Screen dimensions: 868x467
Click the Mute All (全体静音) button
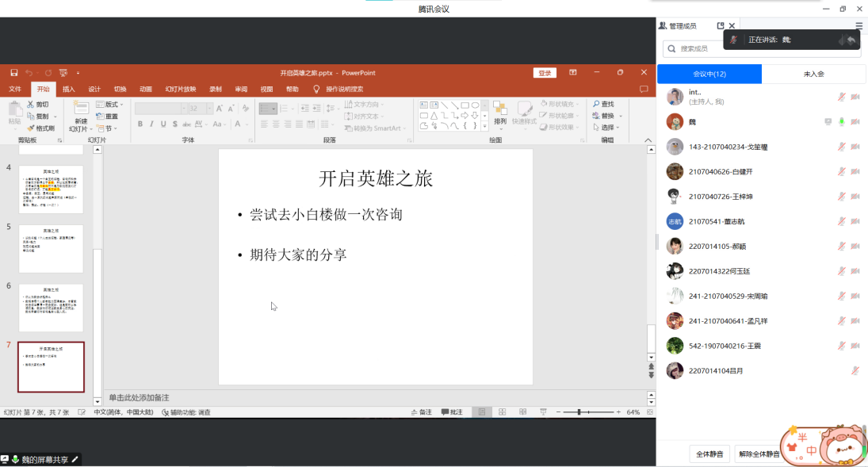click(709, 454)
